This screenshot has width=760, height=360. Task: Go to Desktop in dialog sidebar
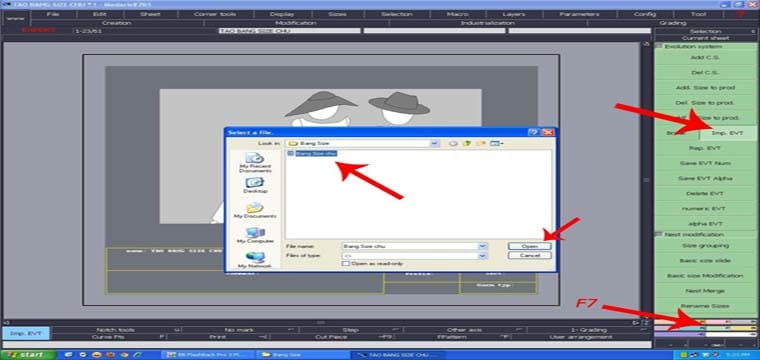click(255, 185)
